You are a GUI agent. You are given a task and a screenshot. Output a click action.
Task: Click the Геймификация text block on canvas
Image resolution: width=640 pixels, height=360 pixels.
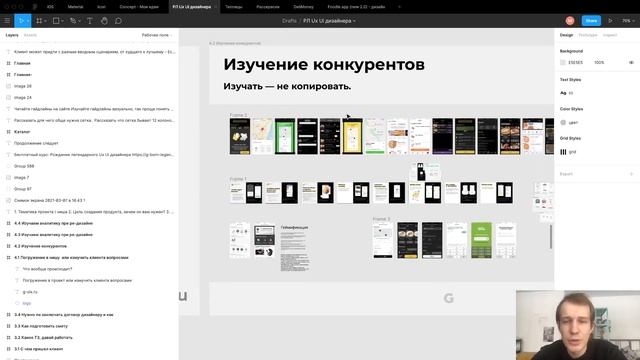(294, 248)
